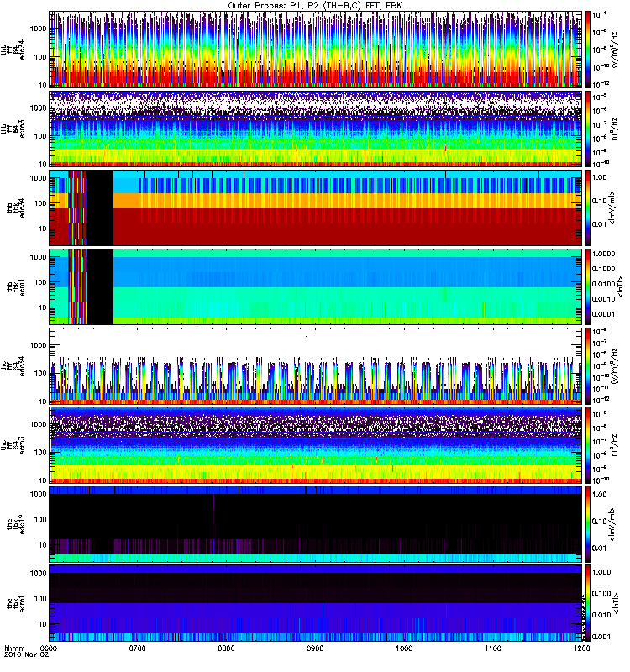Click the 'thc fff 64 scm3' y-axis label
Screen dimensions: 630x672
(13, 445)
